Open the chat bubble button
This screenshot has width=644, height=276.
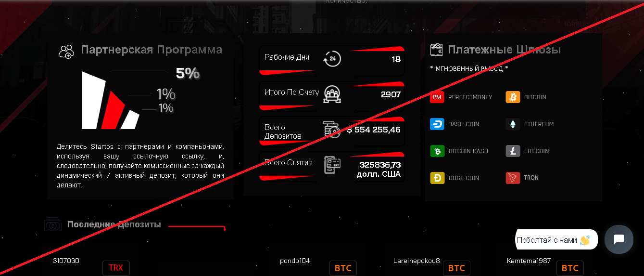619,239
